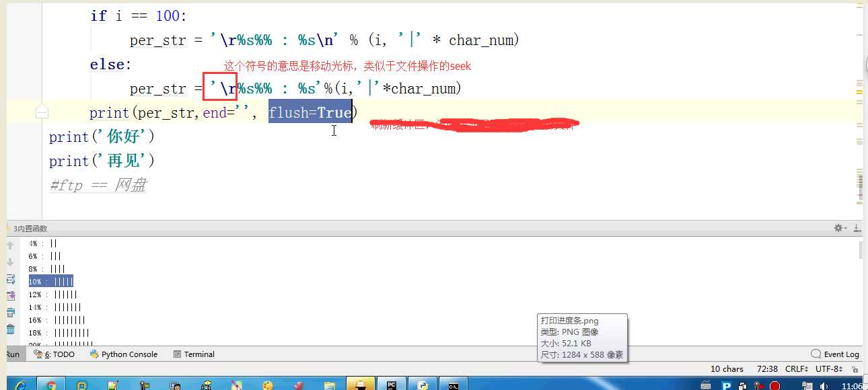Viewport: 868px width, 390px height.
Task: Click the '10 chars' selection indicator
Action: (727, 368)
